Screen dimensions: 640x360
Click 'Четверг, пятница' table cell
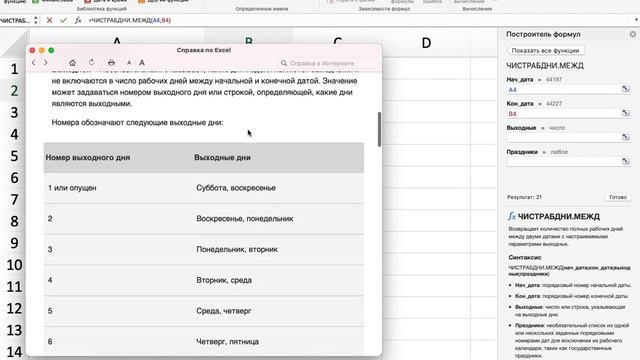pyautogui.click(x=227, y=341)
